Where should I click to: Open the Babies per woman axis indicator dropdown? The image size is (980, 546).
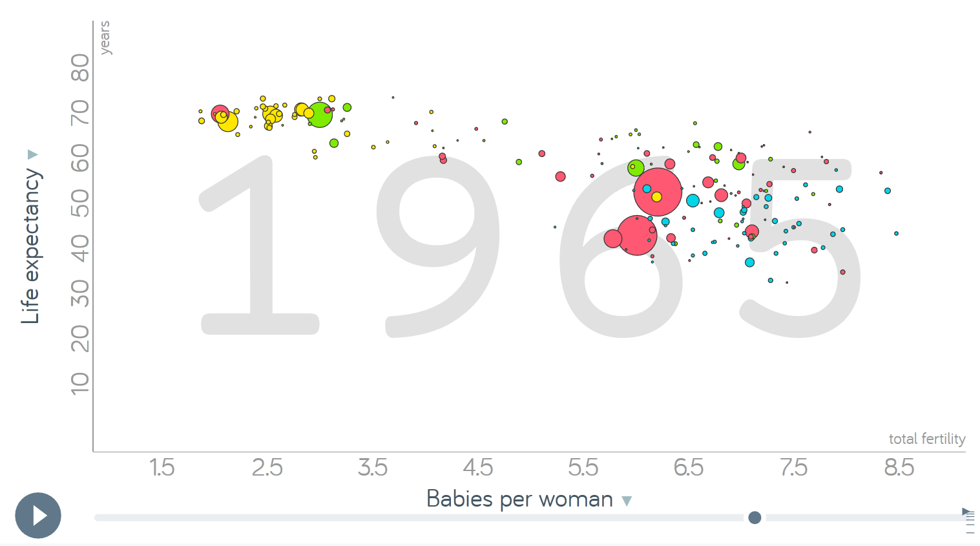click(625, 500)
